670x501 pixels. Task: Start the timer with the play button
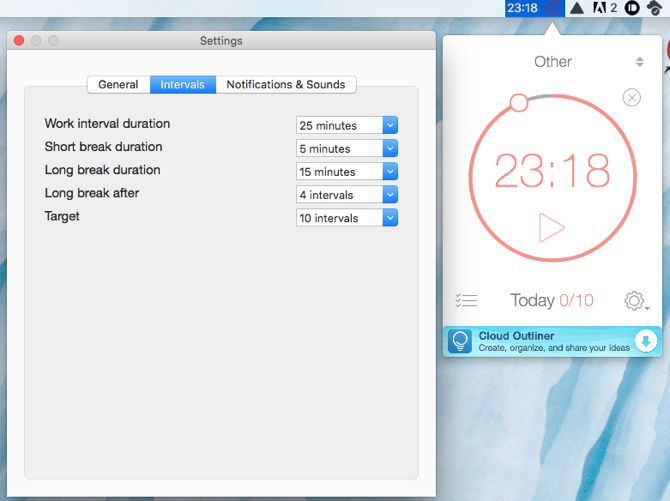tap(551, 227)
